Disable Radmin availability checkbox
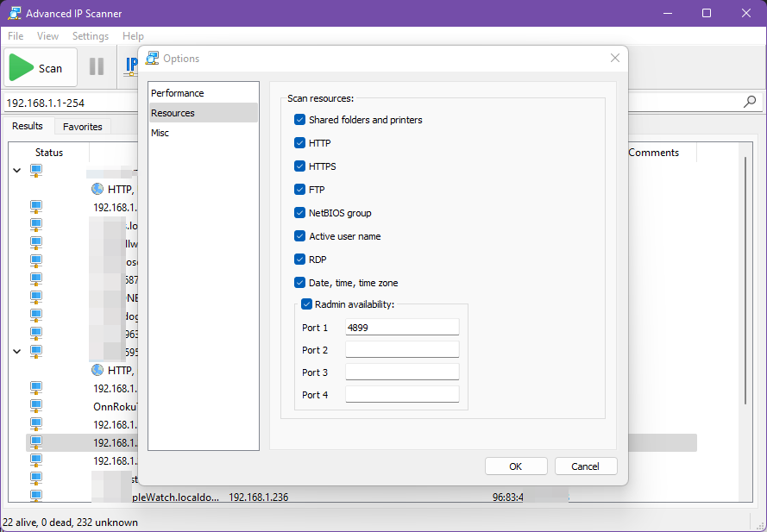This screenshot has width=767, height=532. [x=306, y=304]
